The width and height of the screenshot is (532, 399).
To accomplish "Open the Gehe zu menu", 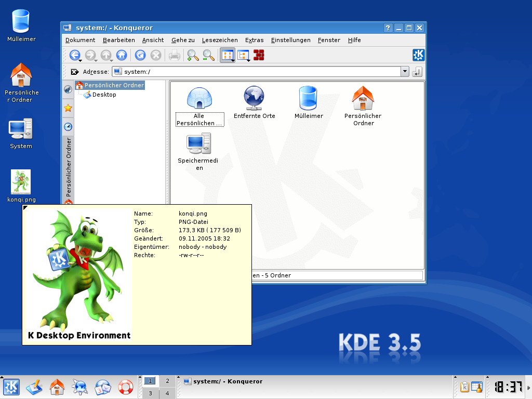I will [x=183, y=40].
